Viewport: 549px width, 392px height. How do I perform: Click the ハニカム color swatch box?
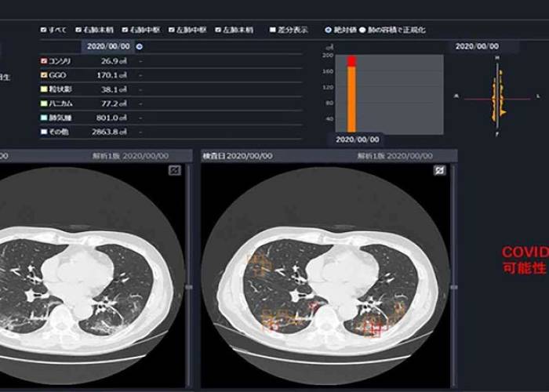(x=44, y=103)
